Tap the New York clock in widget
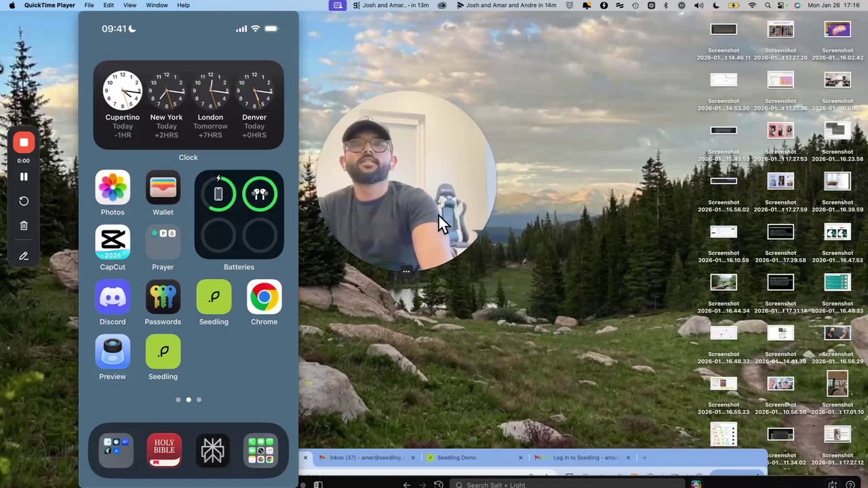868x488 pixels. pyautogui.click(x=166, y=90)
